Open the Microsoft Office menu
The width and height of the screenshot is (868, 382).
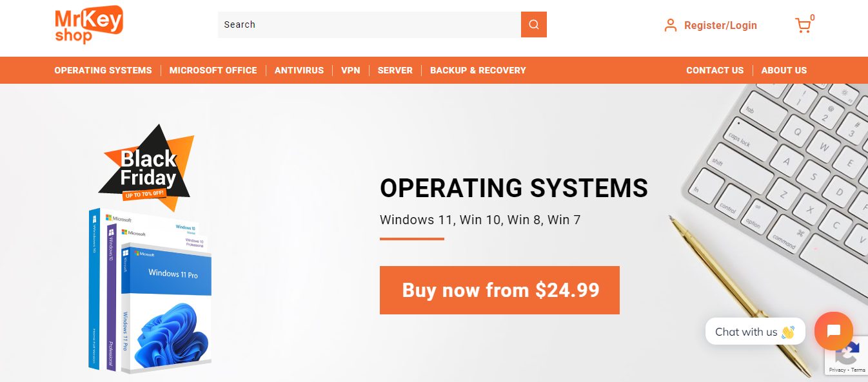point(213,70)
